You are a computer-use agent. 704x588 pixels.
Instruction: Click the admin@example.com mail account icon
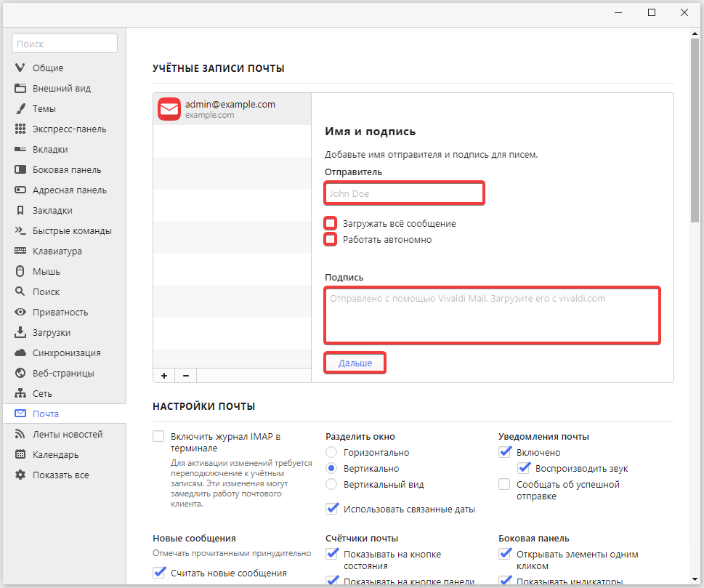click(169, 109)
